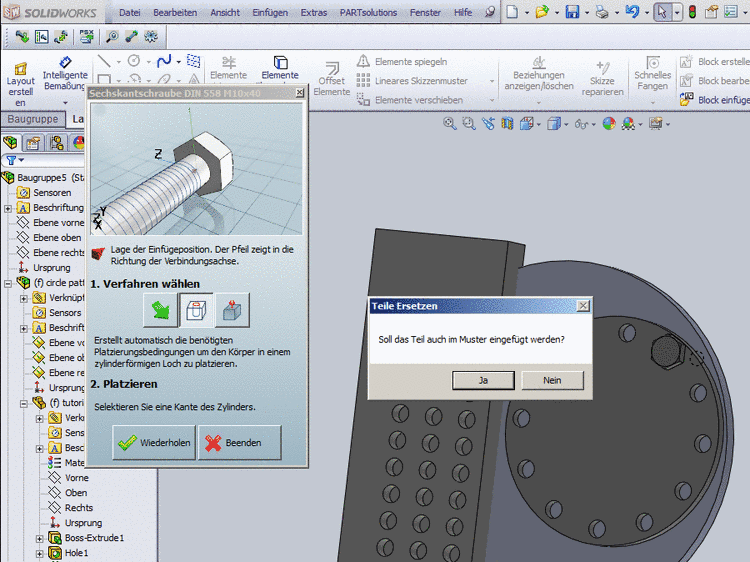Select the third placement method cube icon
This screenshot has width=750, height=562.
point(232,311)
